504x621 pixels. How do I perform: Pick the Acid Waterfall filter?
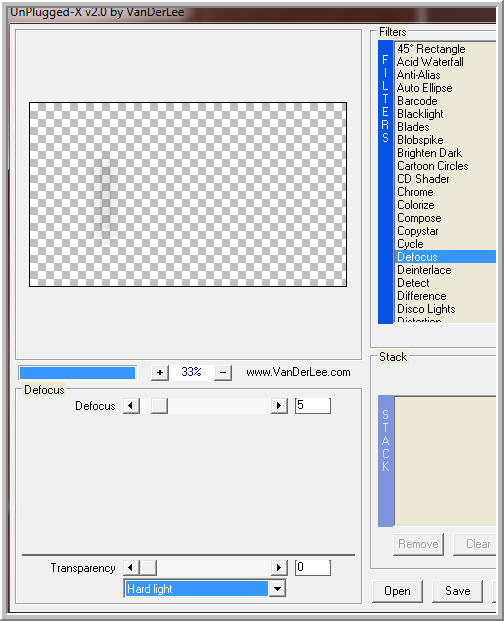point(430,62)
